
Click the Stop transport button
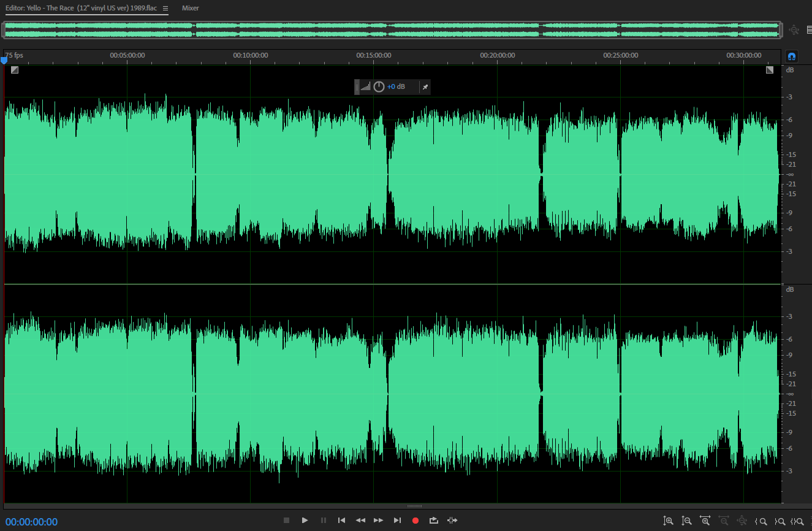point(286,520)
